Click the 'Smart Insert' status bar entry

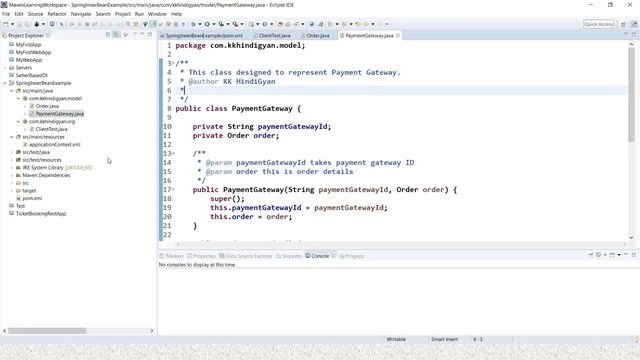pyautogui.click(x=444, y=339)
